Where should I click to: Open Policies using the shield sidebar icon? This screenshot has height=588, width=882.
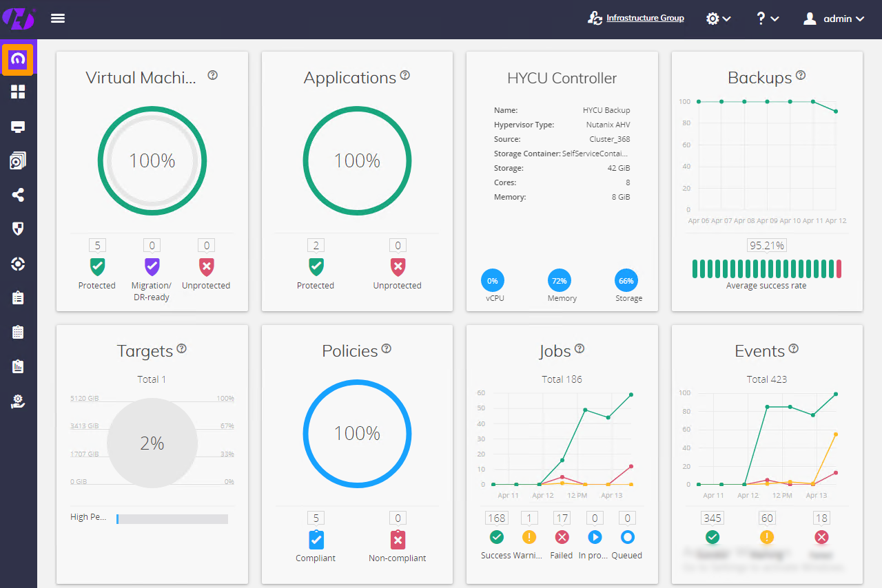click(18, 229)
